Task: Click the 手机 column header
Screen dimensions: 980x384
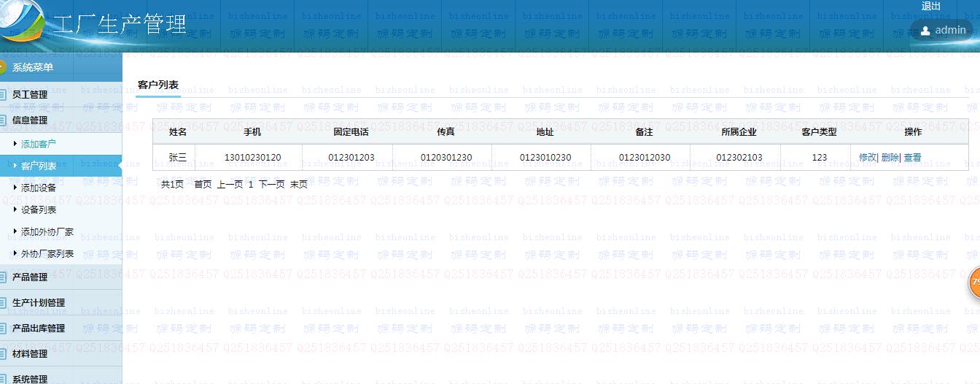Action: click(252, 132)
